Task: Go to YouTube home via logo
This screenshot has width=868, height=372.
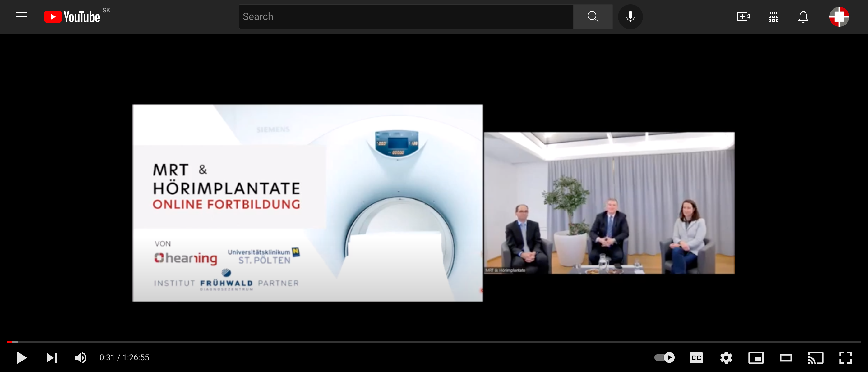Action: pyautogui.click(x=72, y=17)
